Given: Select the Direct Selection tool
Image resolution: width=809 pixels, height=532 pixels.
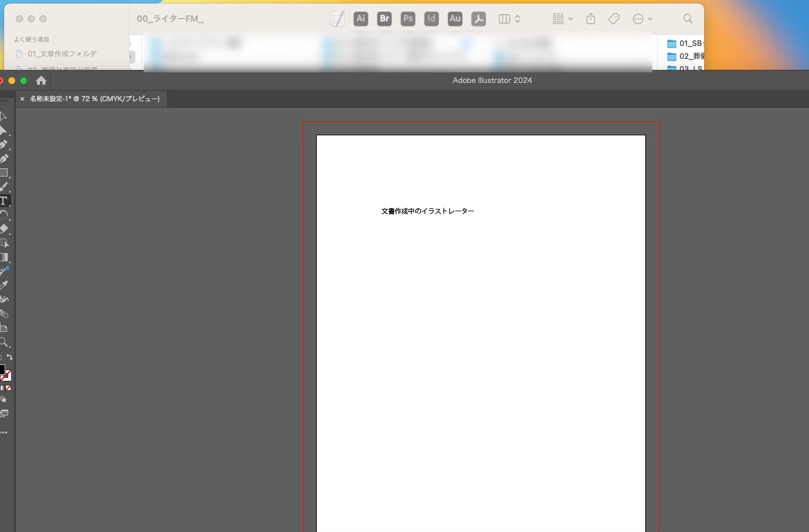Looking at the screenshot, I should click(3, 130).
